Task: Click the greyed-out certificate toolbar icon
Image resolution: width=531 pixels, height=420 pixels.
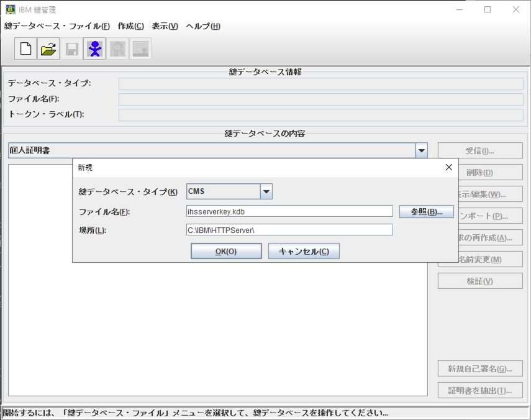Action: (140, 49)
